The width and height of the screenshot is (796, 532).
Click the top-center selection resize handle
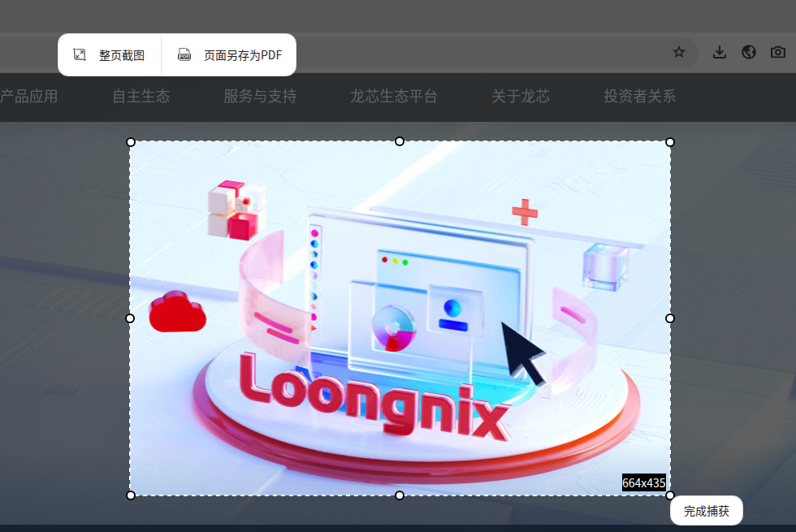[400, 142]
